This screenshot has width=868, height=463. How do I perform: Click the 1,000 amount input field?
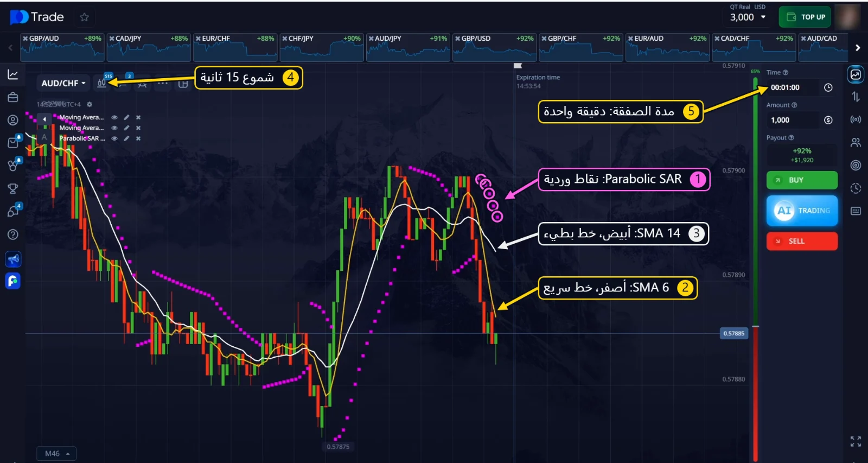pyautogui.click(x=794, y=120)
